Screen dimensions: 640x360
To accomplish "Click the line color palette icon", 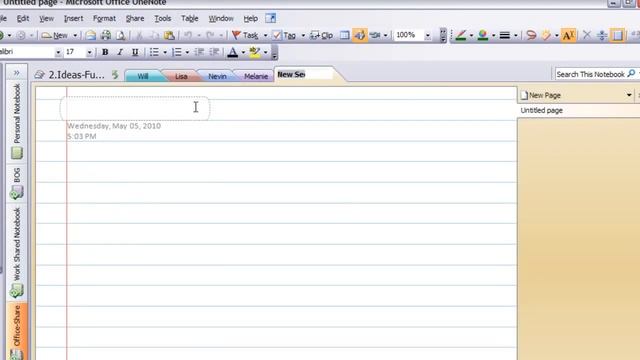I will [483, 36].
